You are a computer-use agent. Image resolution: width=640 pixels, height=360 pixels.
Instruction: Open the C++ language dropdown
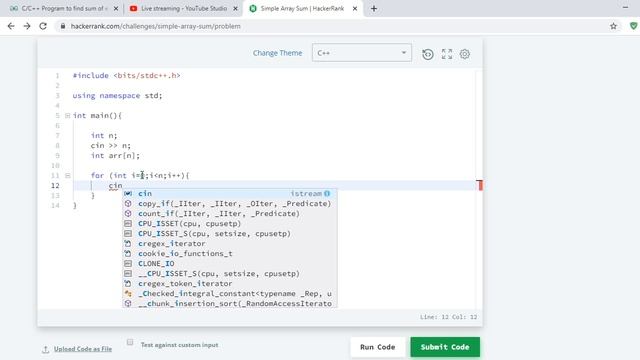point(362,53)
